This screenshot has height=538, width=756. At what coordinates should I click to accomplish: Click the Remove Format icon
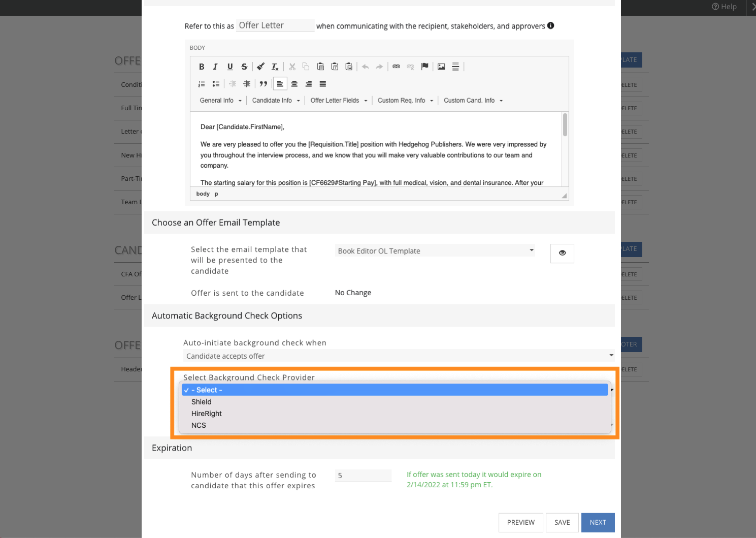pos(275,67)
